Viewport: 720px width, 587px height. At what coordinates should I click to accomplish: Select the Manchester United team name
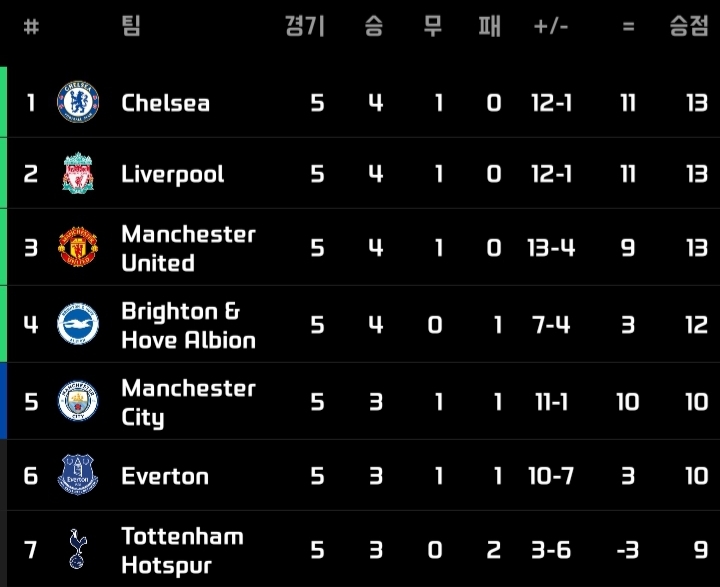pyautogui.click(x=188, y=248)
